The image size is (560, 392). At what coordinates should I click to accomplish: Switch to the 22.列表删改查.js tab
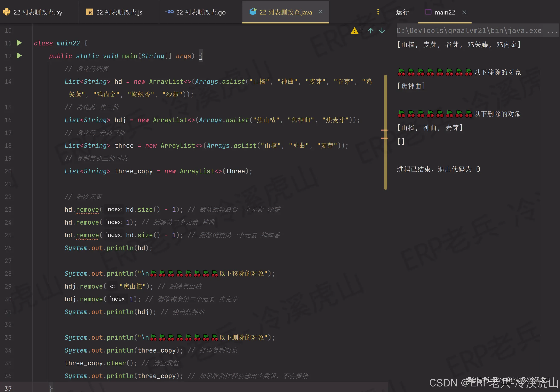(x=119, y=12)
